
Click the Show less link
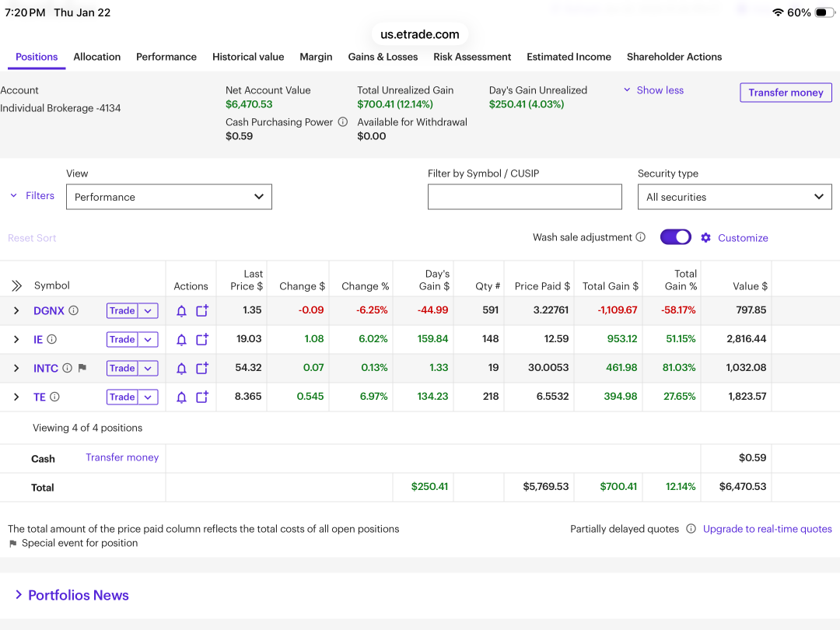[x=660, y=90]
